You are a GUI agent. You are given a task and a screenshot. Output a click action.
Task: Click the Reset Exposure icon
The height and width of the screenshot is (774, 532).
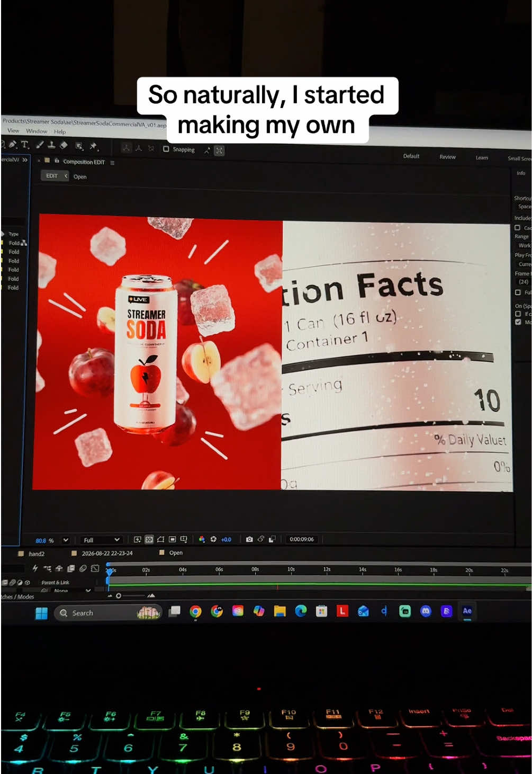click(213, 539)
